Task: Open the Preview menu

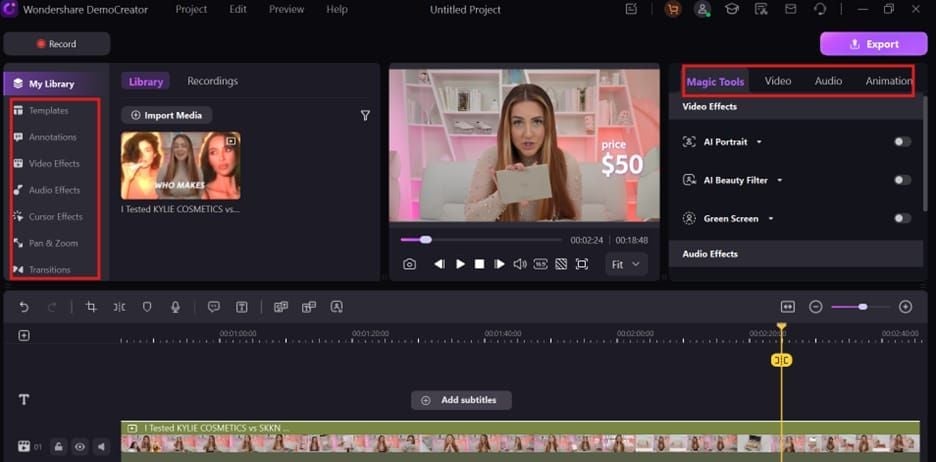Action: pyautogui.click(x=286, y=10)
